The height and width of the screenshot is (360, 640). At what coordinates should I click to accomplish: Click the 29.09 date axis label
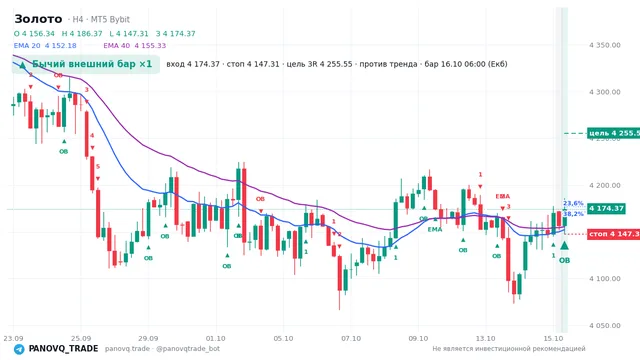pyautogui.click(x=148, y=338)
